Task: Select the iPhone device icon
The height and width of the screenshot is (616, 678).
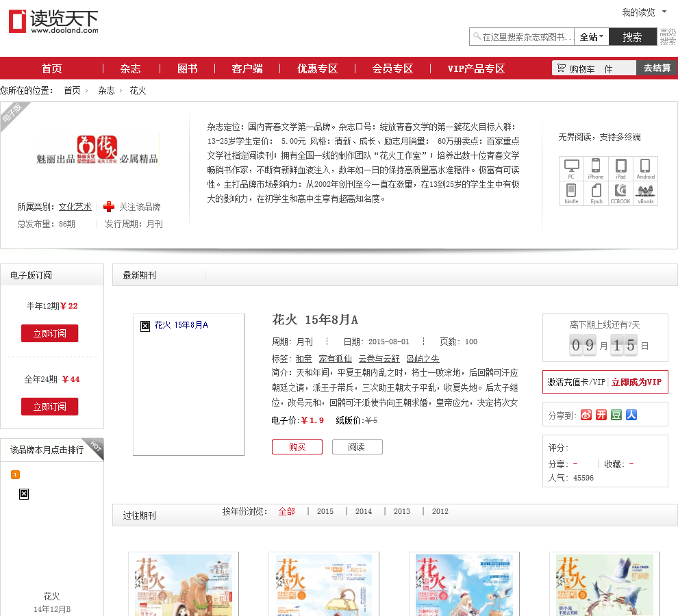Action: point(595,168)
